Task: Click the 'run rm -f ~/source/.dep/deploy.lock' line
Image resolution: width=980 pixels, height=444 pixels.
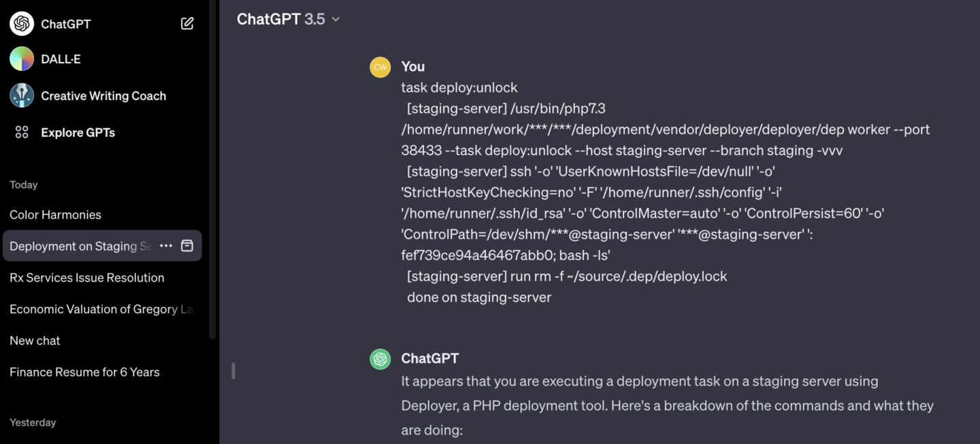Action: click(x=567, y=277)
